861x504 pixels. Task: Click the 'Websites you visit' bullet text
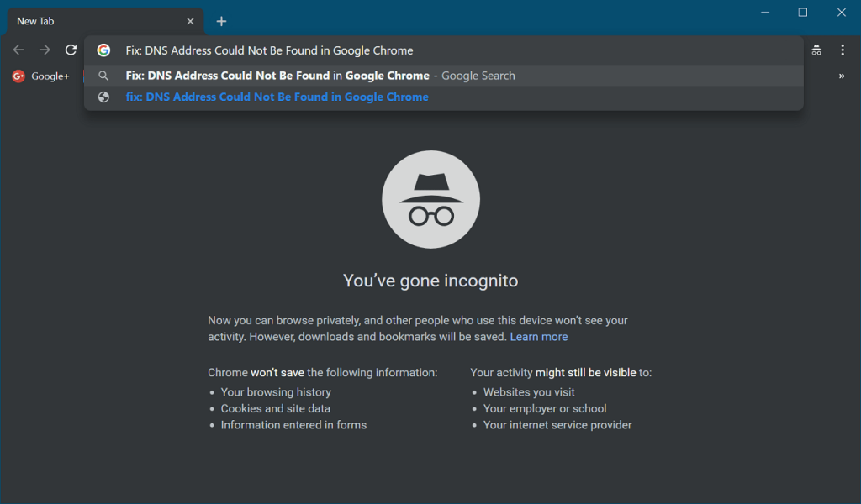(x=529, y=392)
